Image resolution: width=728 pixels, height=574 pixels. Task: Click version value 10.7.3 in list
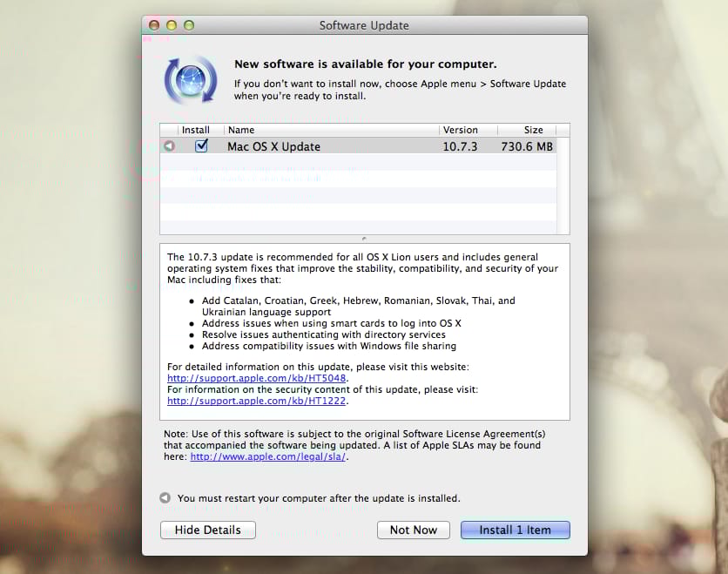coord(460,146)
